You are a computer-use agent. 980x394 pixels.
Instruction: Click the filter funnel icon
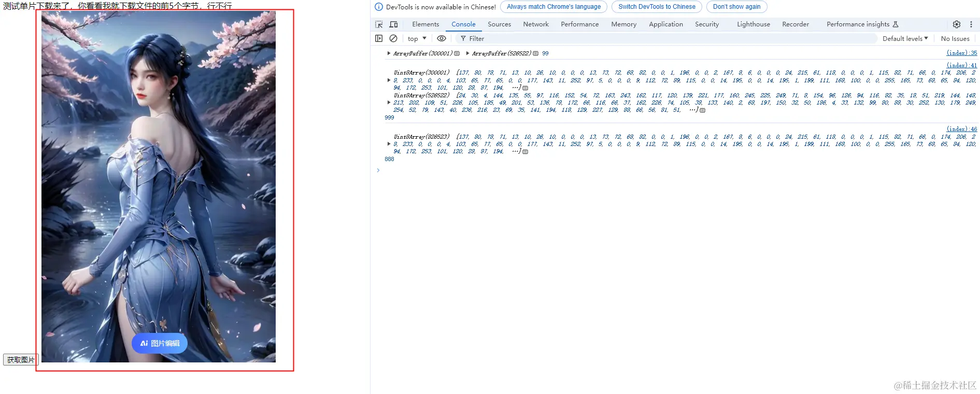463,38
